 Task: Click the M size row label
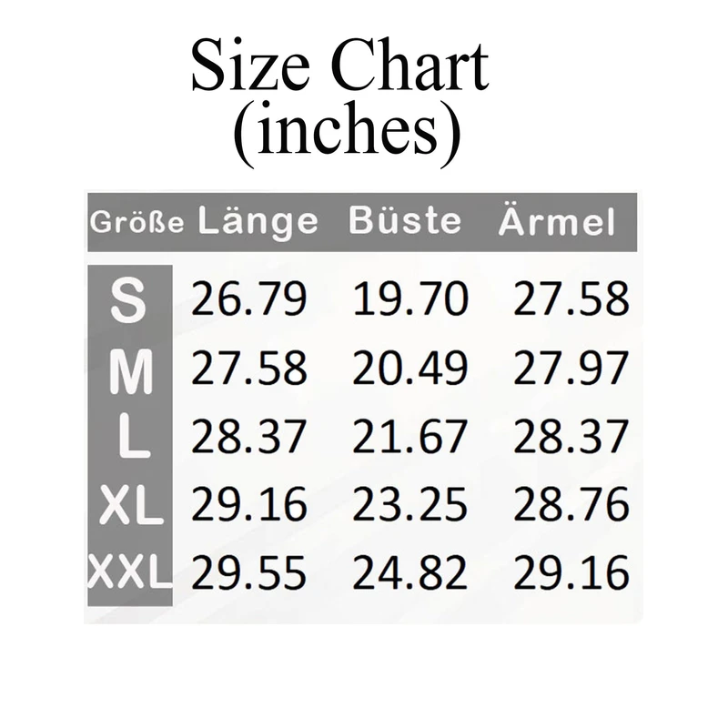click(x=129, y=370)
